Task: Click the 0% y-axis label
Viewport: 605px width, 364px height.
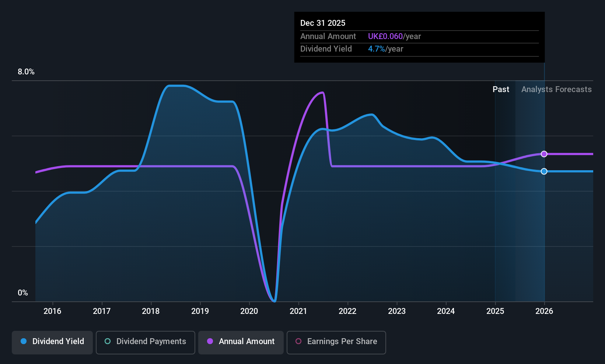Action: tap(23, 293)
